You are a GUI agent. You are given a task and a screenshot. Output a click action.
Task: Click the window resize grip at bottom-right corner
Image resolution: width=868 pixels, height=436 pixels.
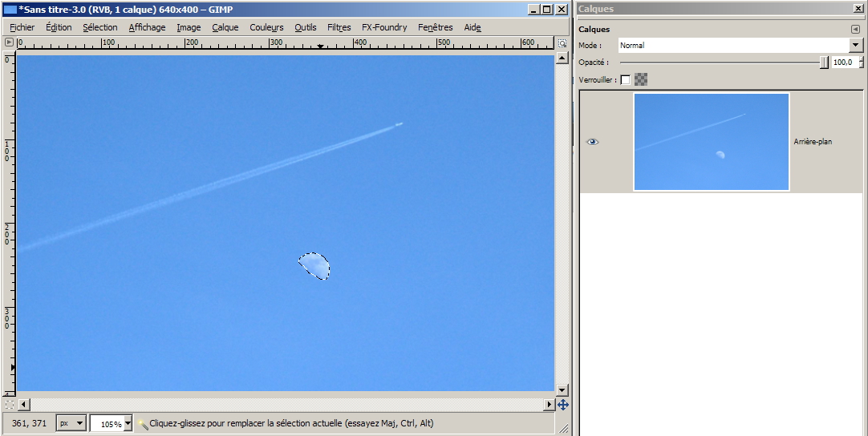coord(563,428)
